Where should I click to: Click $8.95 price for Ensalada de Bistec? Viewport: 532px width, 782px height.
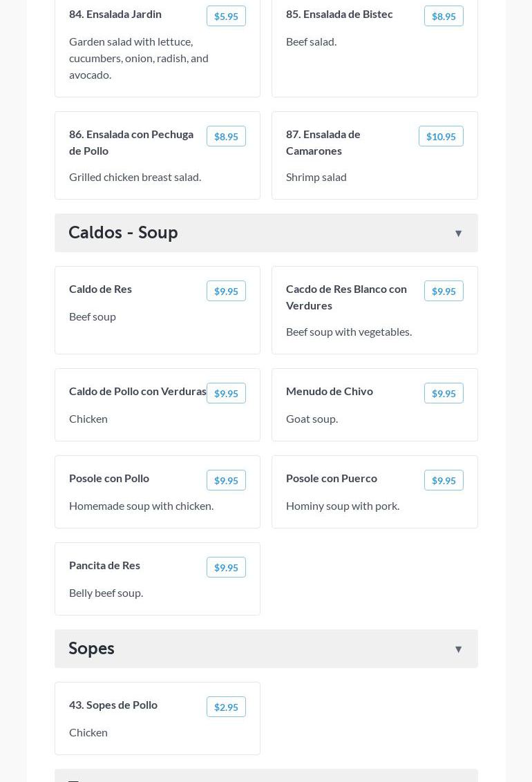[444, 16]
